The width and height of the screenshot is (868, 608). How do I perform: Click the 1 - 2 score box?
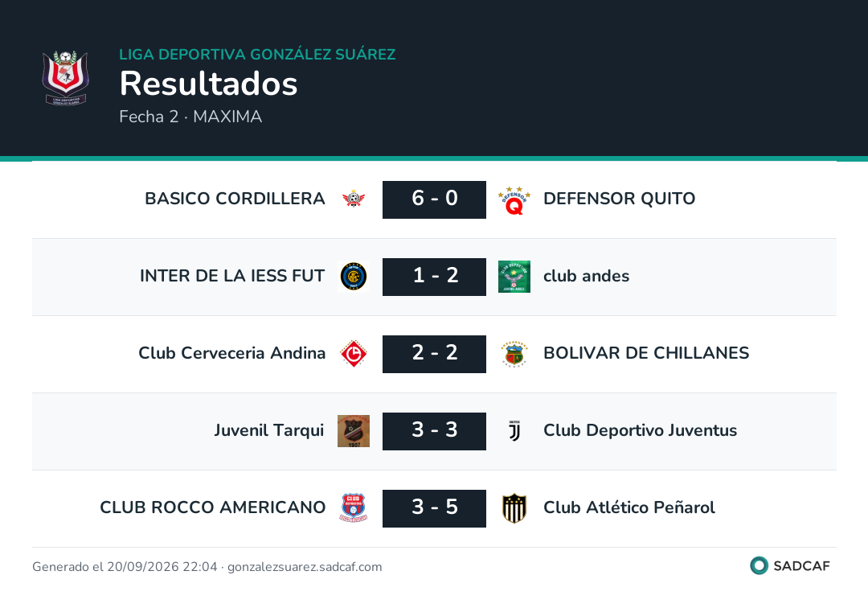tap(435, 277)
